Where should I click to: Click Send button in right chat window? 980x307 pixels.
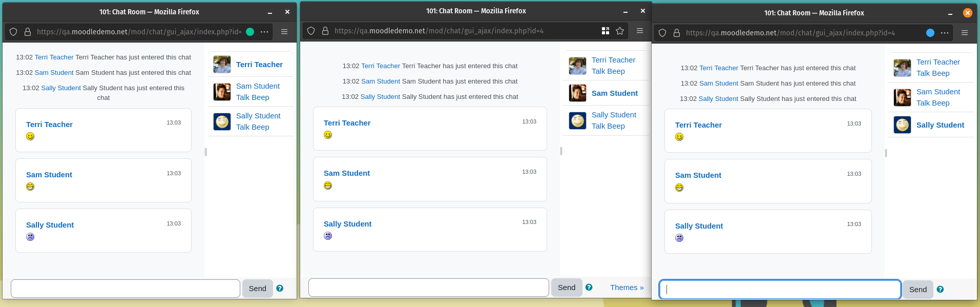click(918, 290)
